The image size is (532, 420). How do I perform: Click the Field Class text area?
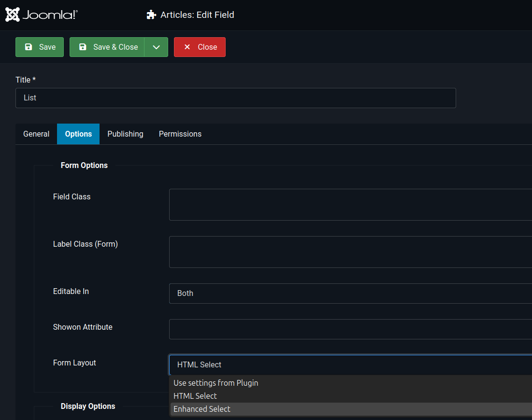(x=350, y=205)
